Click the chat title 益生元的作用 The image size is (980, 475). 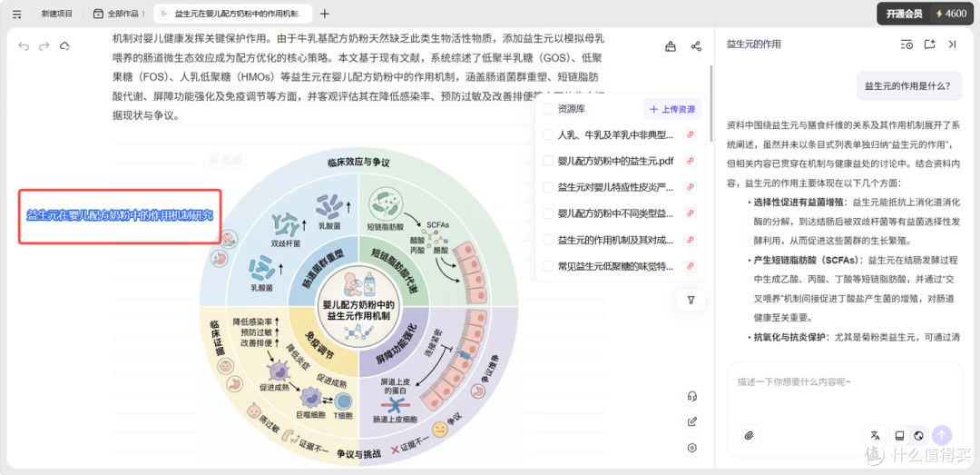click(x=753, y=45)
